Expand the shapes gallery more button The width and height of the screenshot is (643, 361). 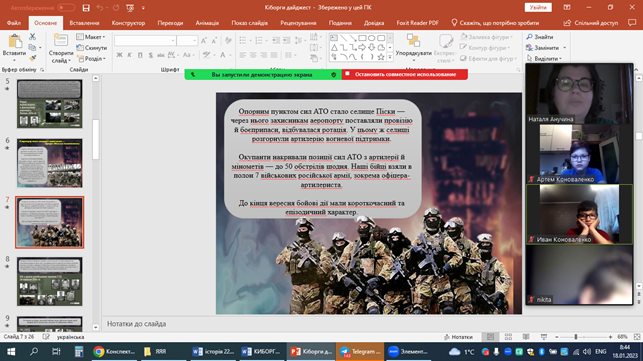point(390,57)
